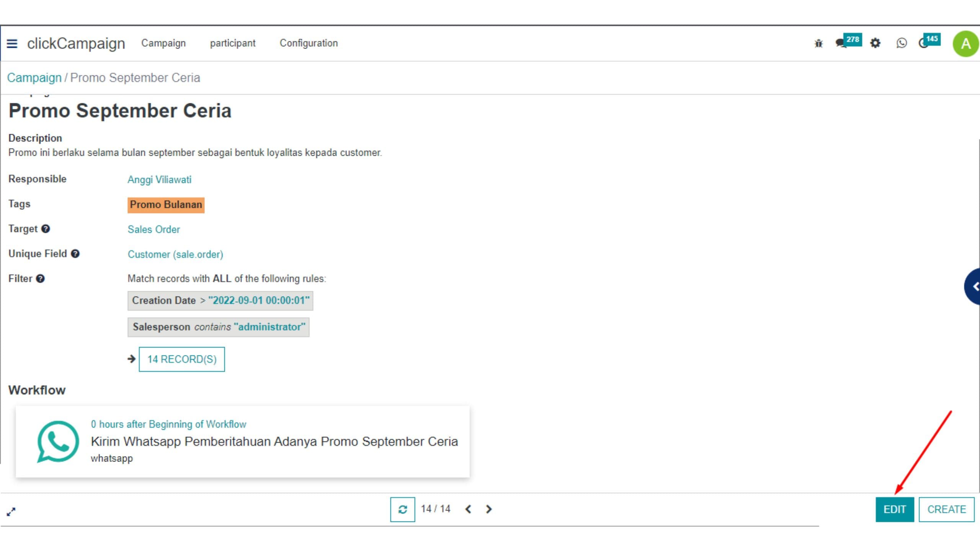
Task: Open the Configuration menu
Action: click(309, 43)
